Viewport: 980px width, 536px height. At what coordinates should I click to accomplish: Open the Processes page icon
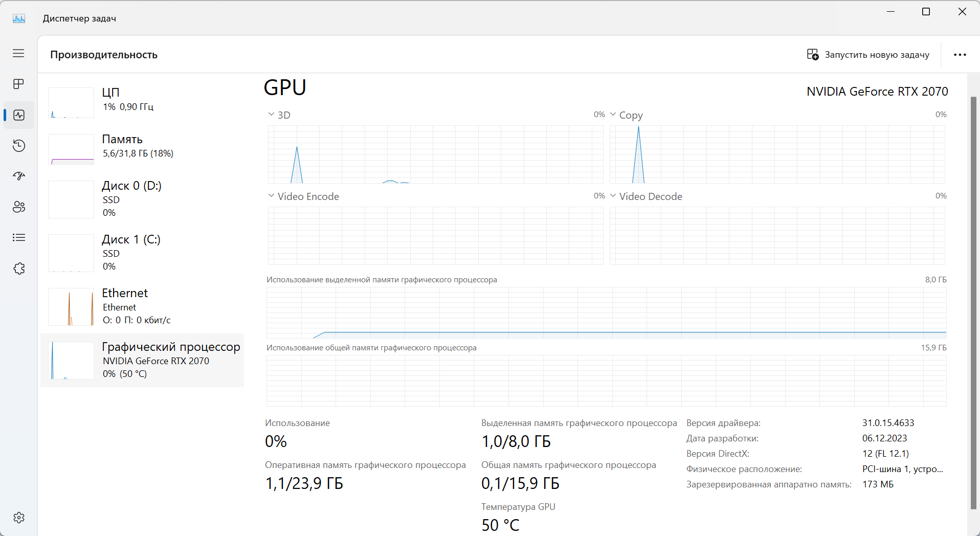tap(19, 84)
